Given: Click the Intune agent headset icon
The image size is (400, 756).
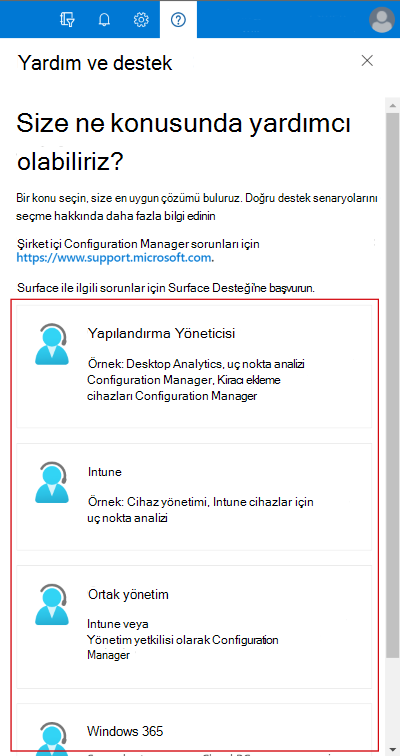Looking at the screenshot, I should [52, 482].
